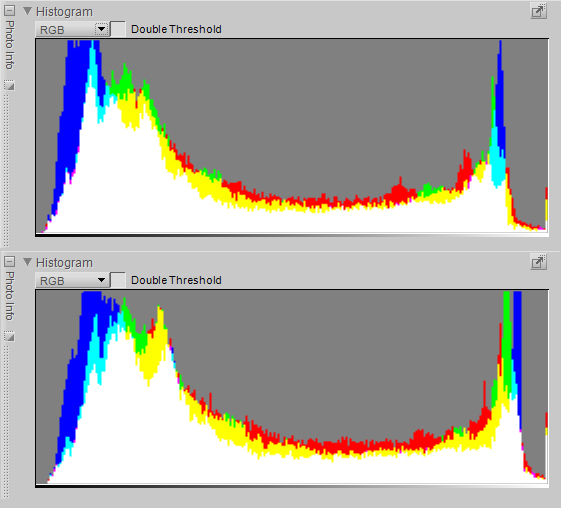Click bottom Photo Info vertical tab
The width and height of the screenshot is (561, 508).
point(10,296)
